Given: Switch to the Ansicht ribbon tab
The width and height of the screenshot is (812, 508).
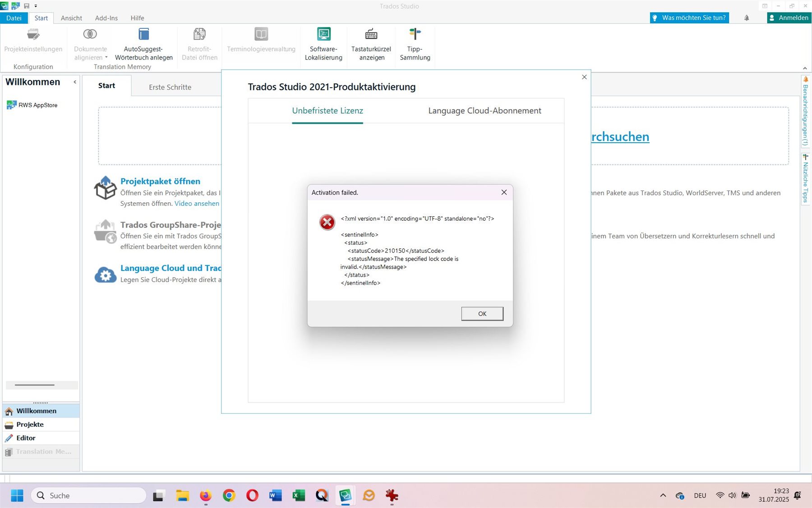Looking at the screenshot, I should (x=71, y=18).
